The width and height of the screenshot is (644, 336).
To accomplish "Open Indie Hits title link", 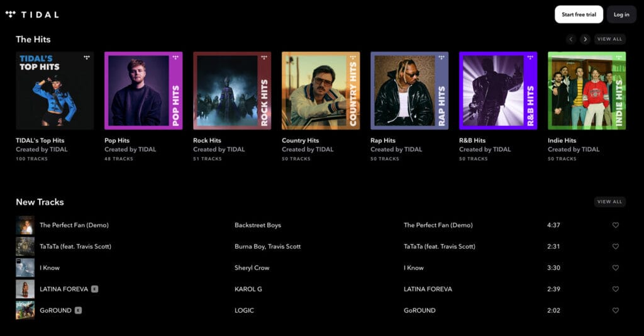I will tap(562, 140).
